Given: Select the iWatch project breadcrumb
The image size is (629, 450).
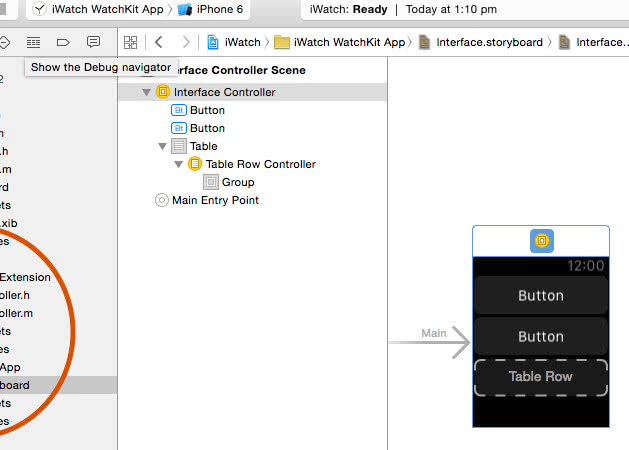Looking at the screenshot, I should (x=234, y=42).
